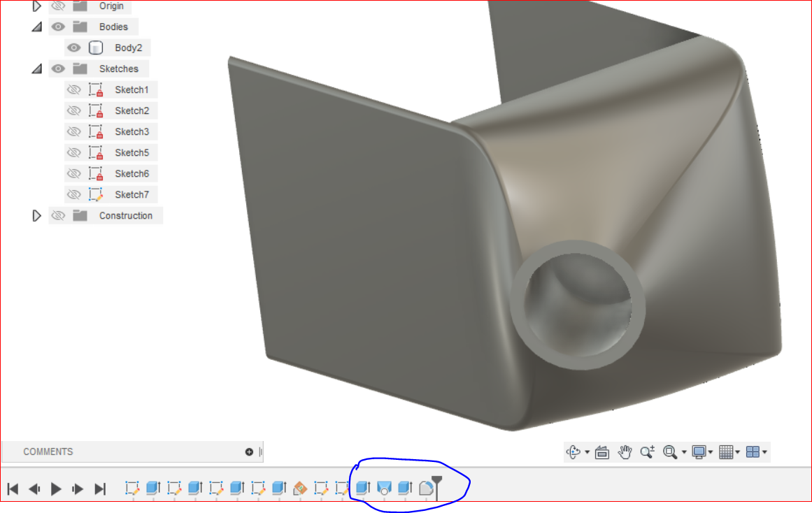Image resolution: width=812 pixels, height=513 pixels.
Task: Select Sketch7 in the browser tree
Action: 131,194
